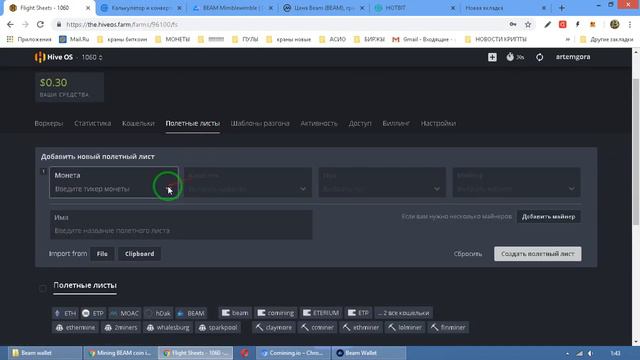This screenshot has height=360, width=640.
Task: Click the Import from Clipboard button
Action: 140,254
